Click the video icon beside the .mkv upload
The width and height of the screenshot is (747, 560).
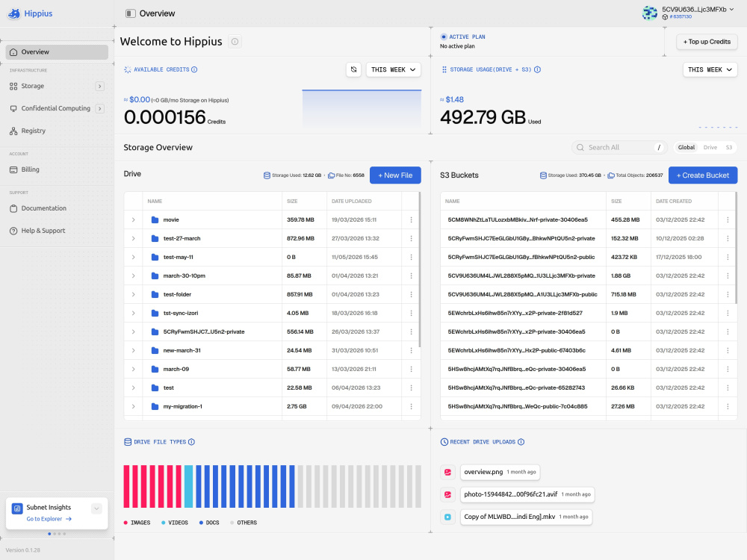click(447, 517)
